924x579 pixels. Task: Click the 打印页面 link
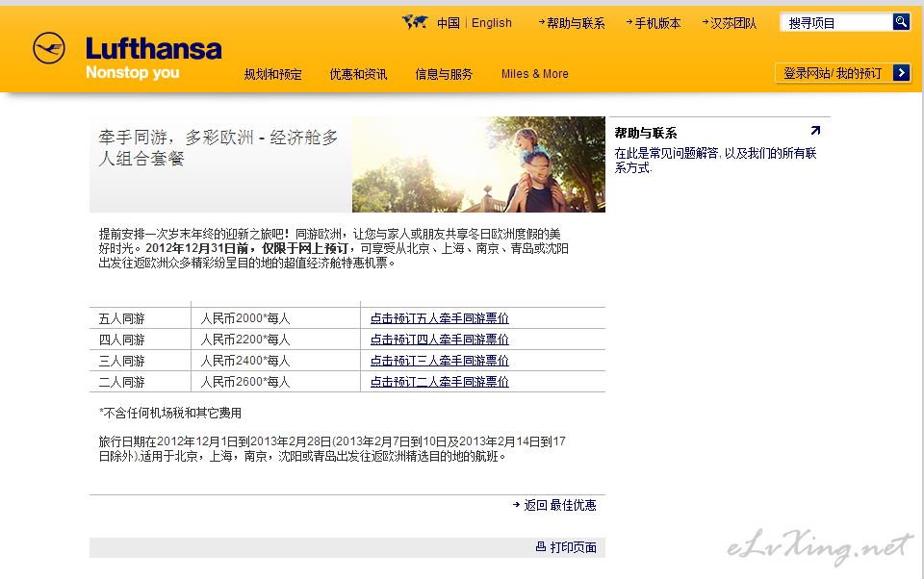pyautogui.click(x=573, y=547)
